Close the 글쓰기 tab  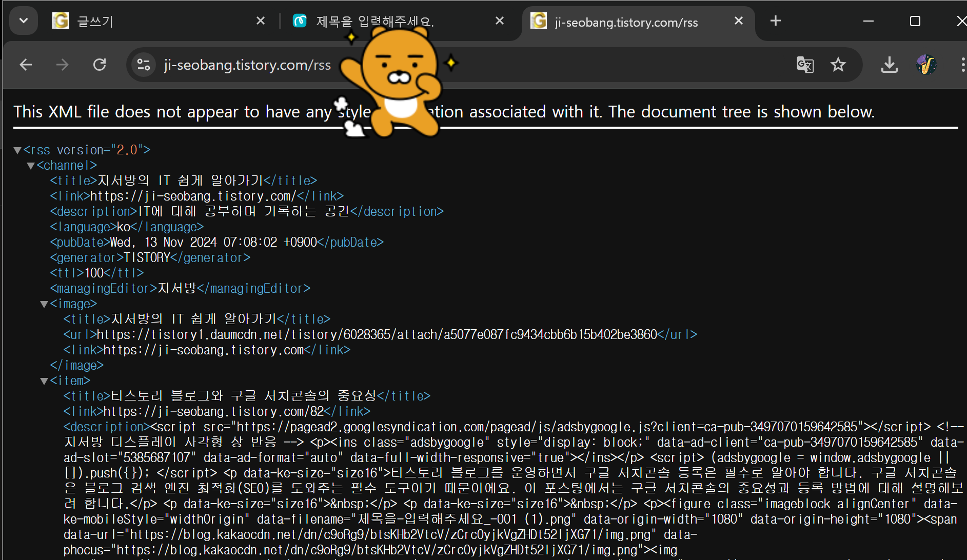point(261,21)
